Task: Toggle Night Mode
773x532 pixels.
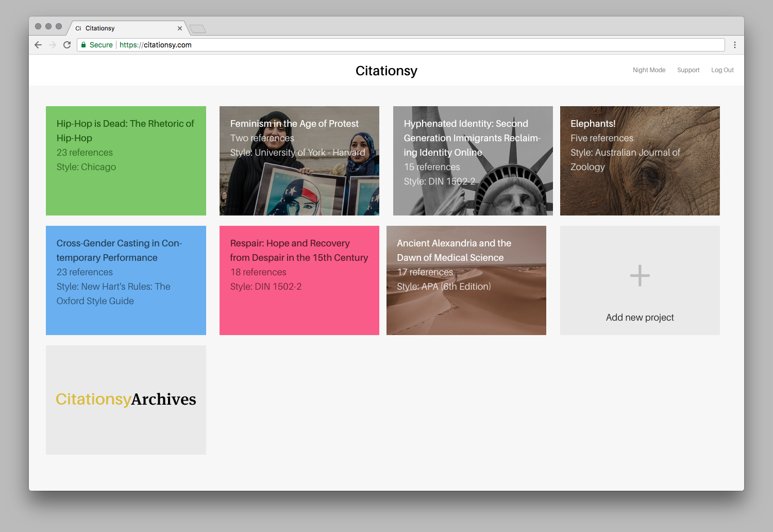Action: click(649, 70)
